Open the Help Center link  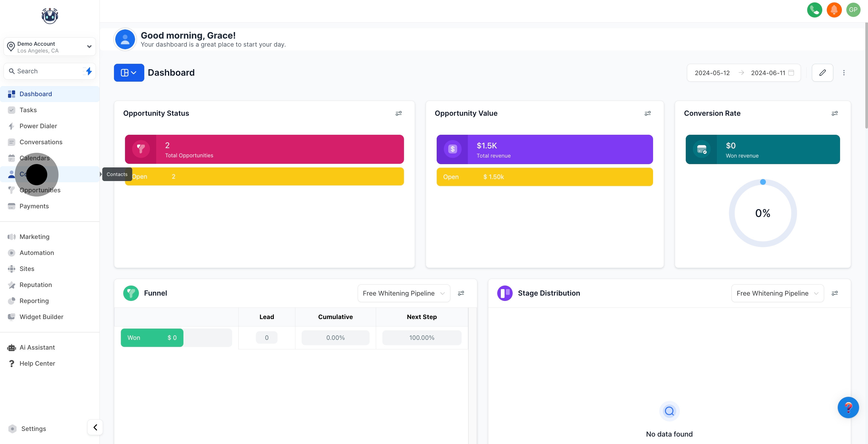click(x=37, y=364)
